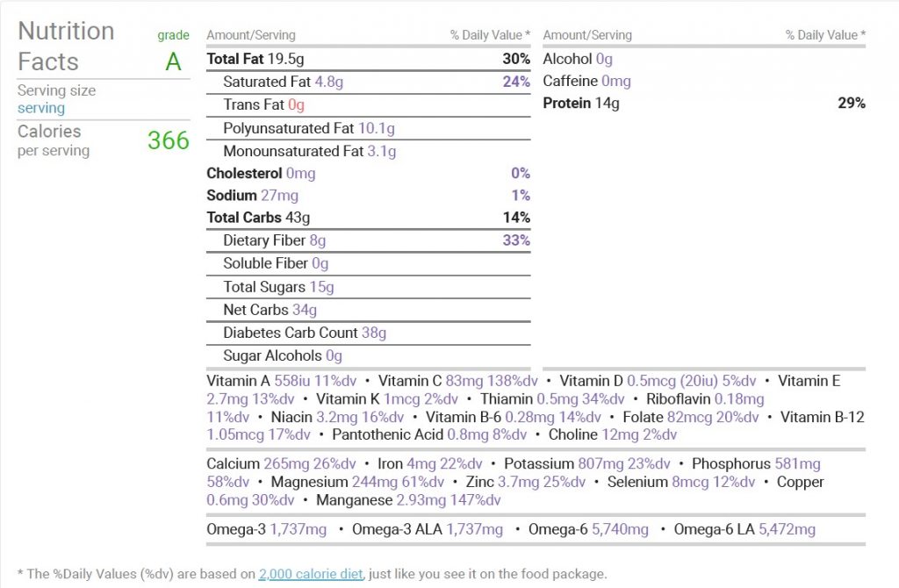
Task: Click the Vitamin C 83mg value
Action: click(x=464, y=381)
